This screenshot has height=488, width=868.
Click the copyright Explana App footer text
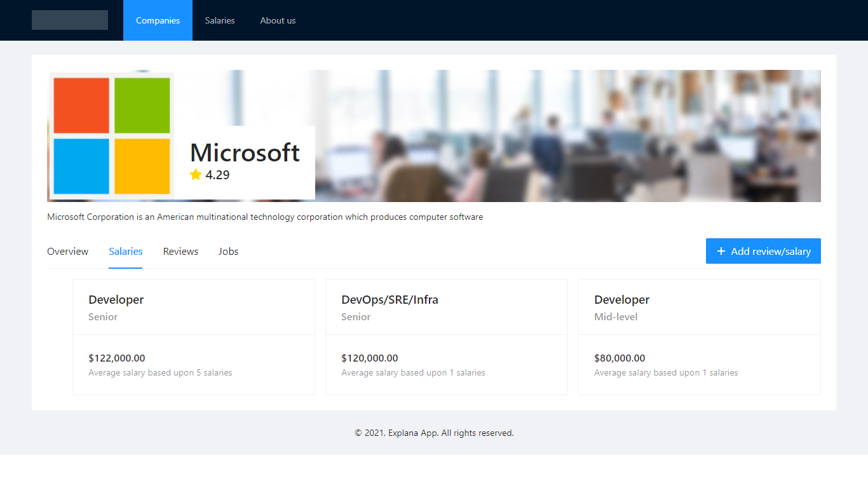point(434,433)
